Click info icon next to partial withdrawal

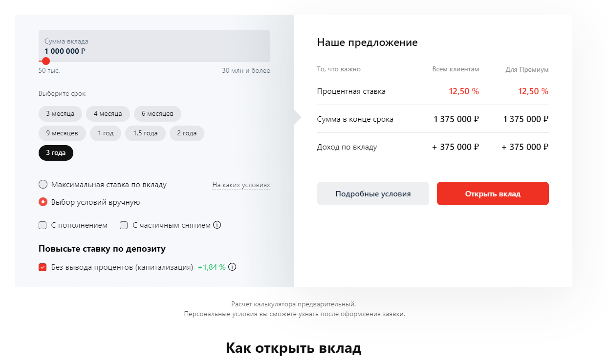[x=217, y=225]
